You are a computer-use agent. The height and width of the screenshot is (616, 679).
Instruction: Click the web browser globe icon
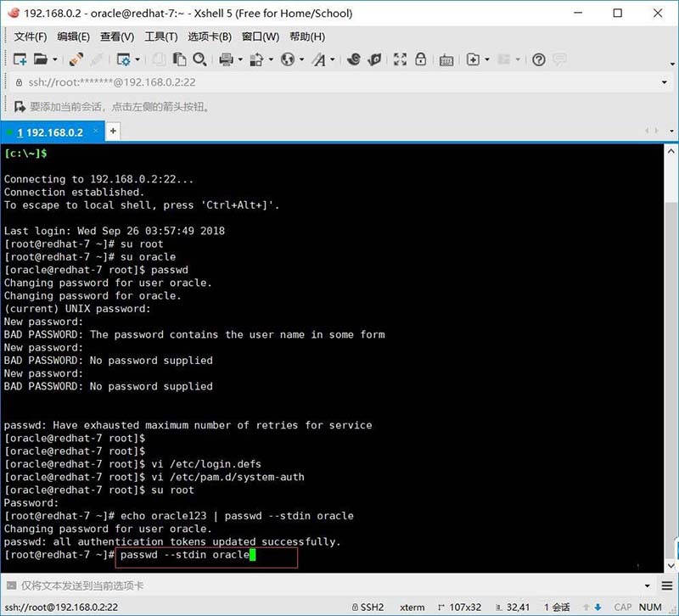286,60
